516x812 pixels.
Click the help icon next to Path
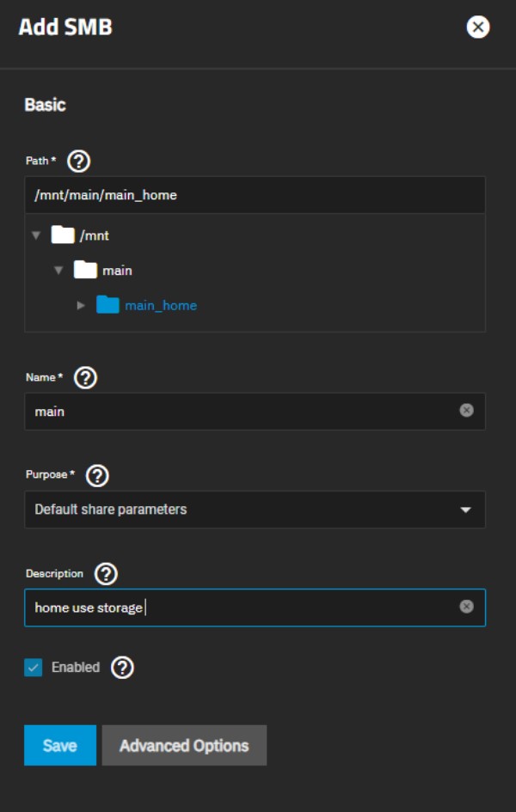(x=79, y=161)
